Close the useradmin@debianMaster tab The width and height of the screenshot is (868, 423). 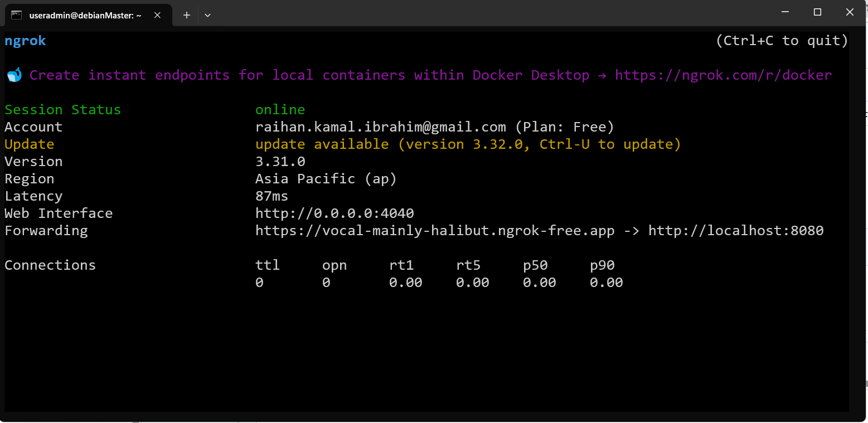157,15
